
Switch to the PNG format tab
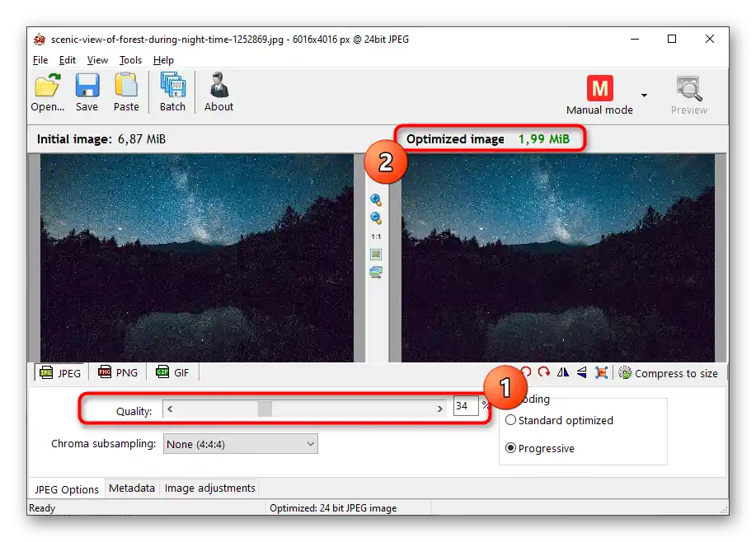pos(118,372)
